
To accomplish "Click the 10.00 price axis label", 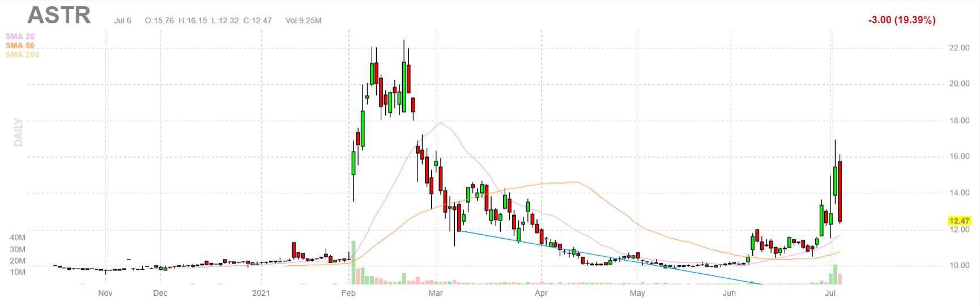I will [x=959, y=265].
